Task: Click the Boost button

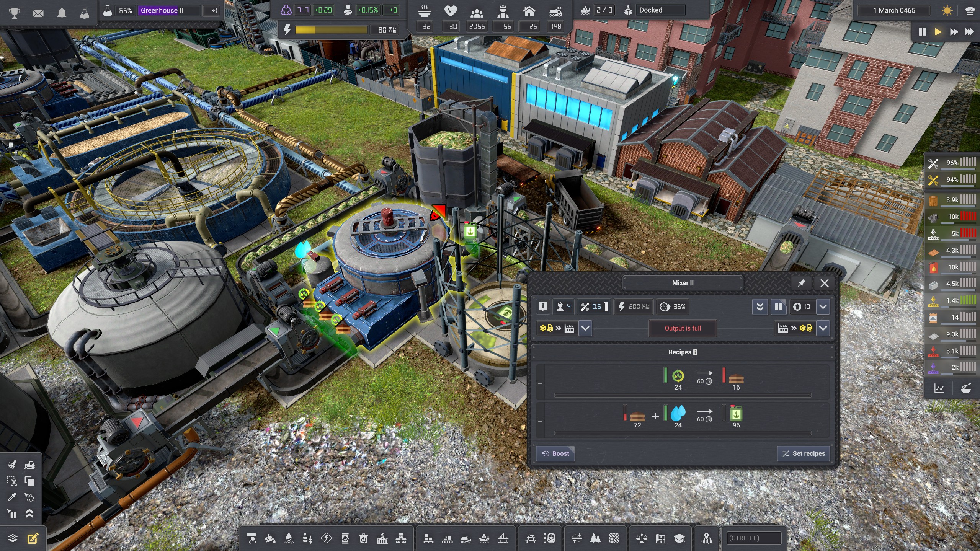Action: (x=555, y=453)
